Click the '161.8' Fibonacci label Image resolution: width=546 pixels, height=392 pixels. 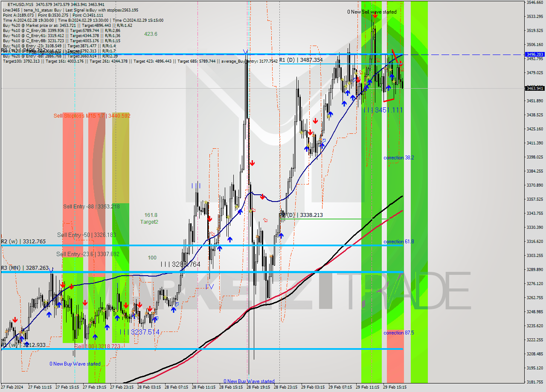[151, 215]
